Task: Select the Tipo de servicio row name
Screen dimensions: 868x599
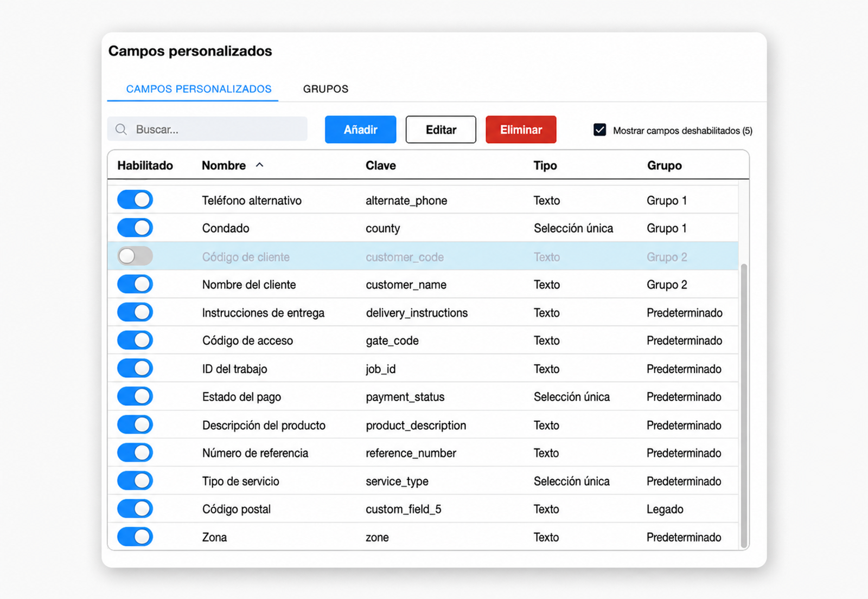Action: pyautogui.click(x=240, y=481)
